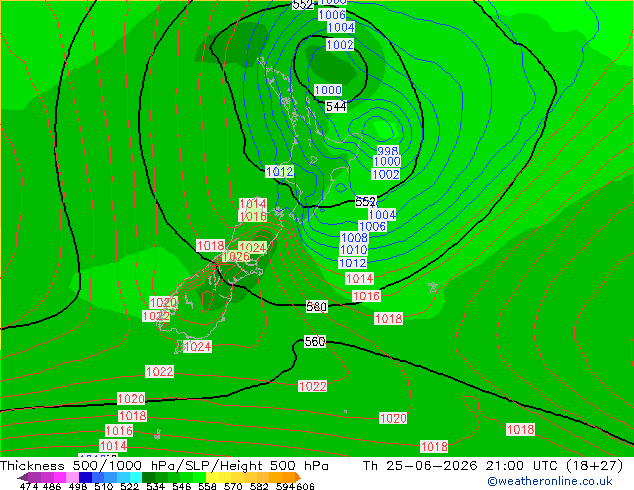Viewport: 634px width, 490px height.
Task: Select the red 1014 label near bottom left
Action: coord(113,446)
